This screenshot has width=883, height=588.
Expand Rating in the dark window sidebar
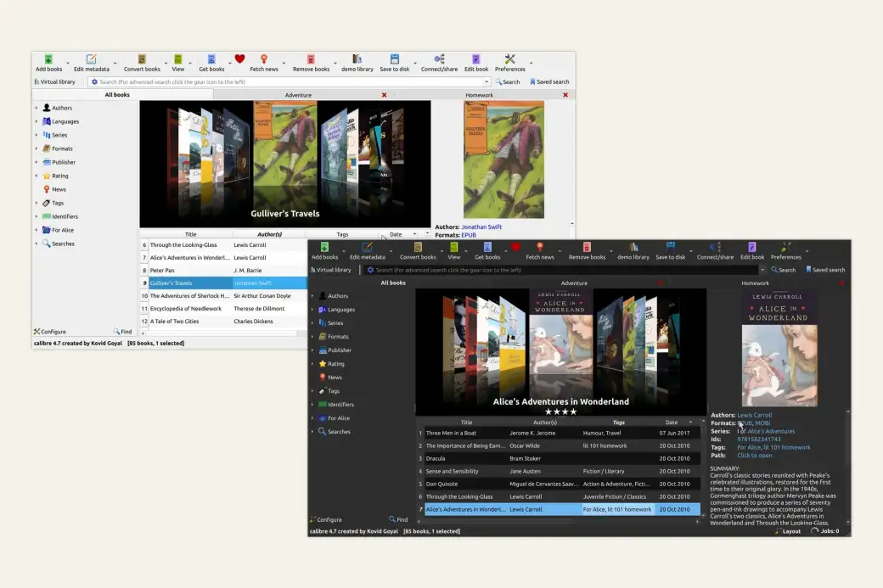click(x=312, y=363)
